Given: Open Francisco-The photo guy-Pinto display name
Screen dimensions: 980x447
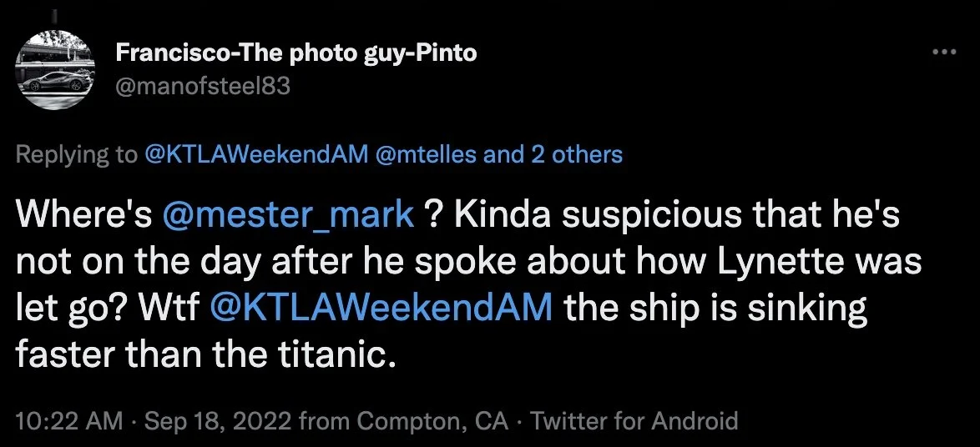Looking at the screenshot, I should pyautogui.click(x=296, y=53).
